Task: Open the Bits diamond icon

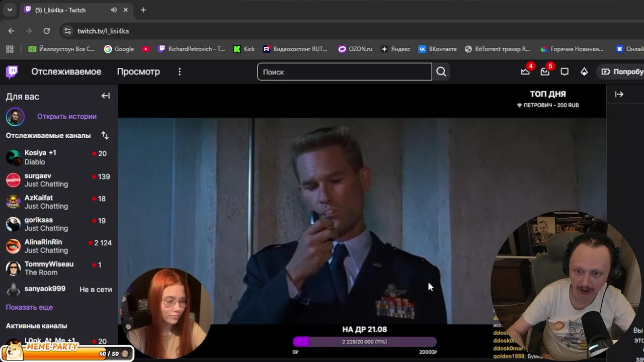Action: click(x=584, y=71)
